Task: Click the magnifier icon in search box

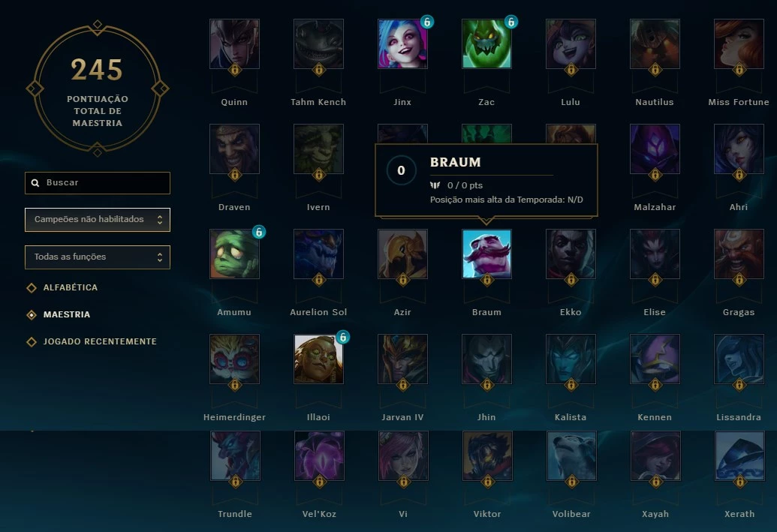Action: (35, 183)
